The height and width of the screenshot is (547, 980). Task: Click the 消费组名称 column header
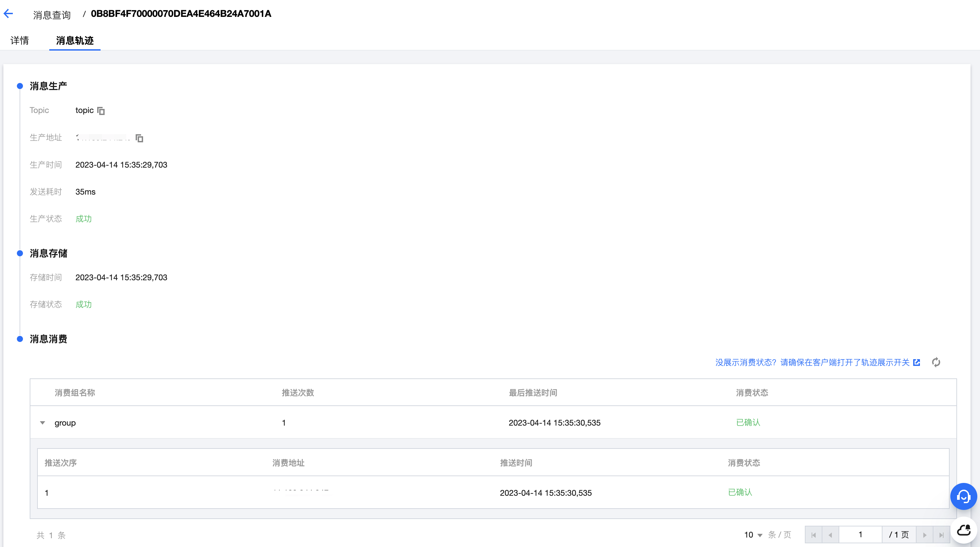pos(75,393)
